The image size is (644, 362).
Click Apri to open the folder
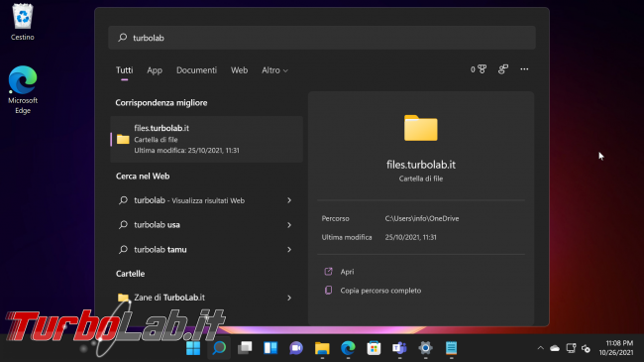pos(347,272)
